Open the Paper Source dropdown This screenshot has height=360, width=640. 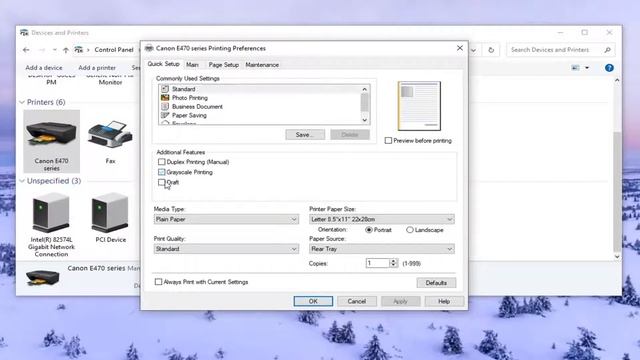point(382,249)
